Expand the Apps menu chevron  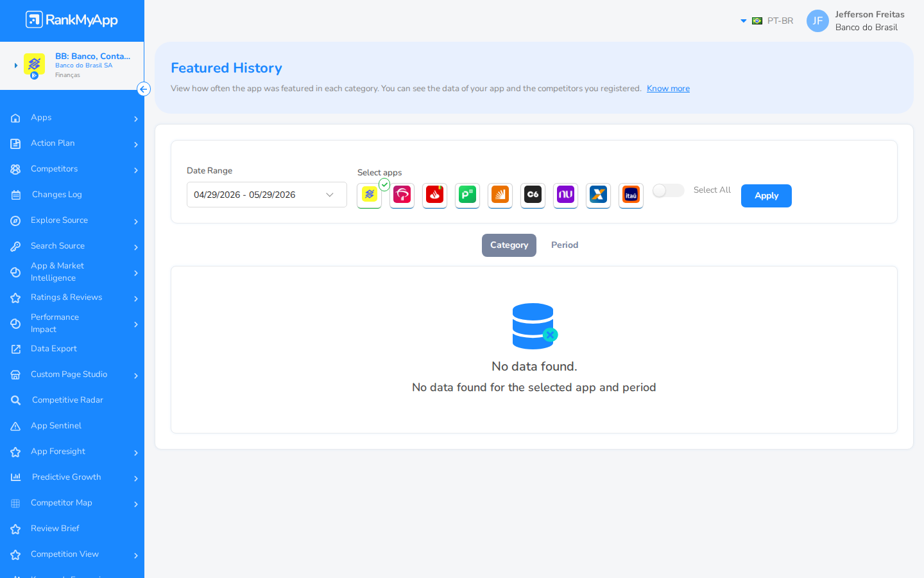click(136, 118)
